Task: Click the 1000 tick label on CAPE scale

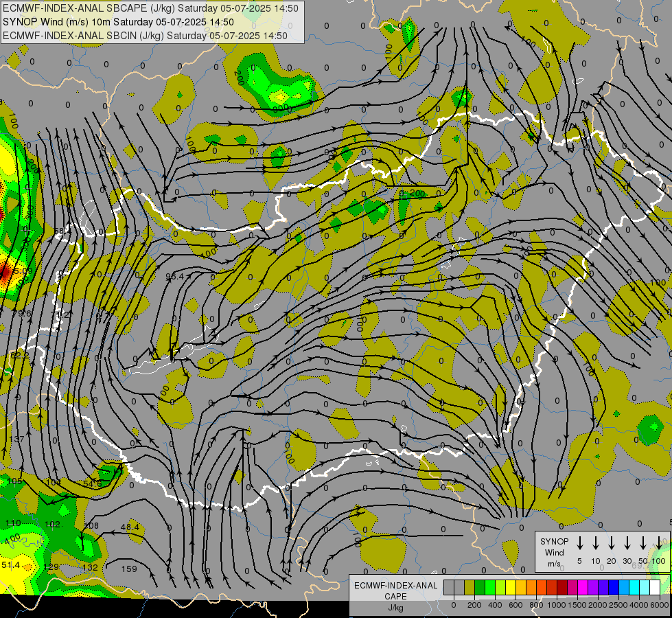Action: click(556, 605)
